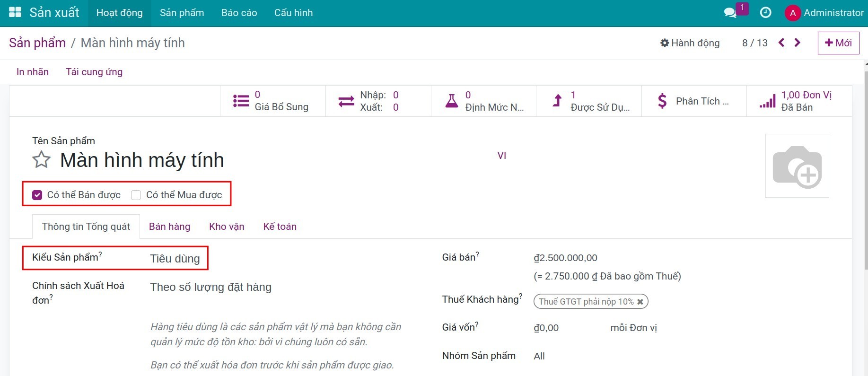The image size is (868, 376).
Task: Go to Sản phẩm breadcrumb link
Action: pos(37,43)
